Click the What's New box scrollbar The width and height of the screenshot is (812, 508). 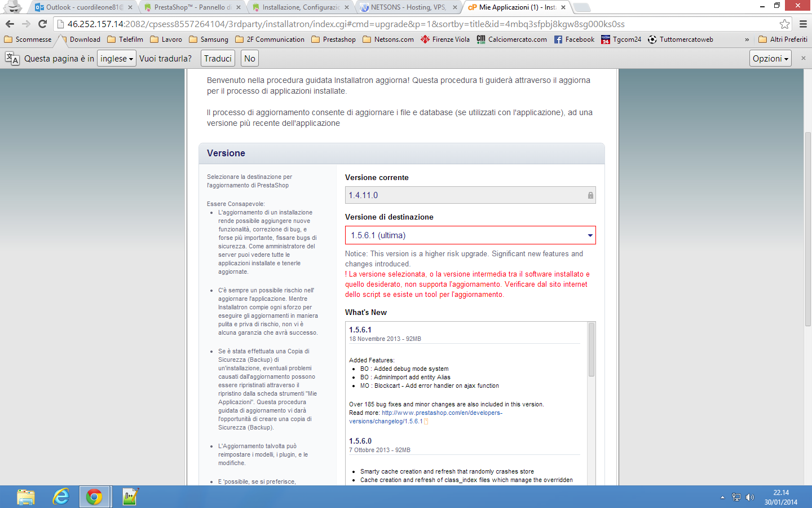pos(592,350)
